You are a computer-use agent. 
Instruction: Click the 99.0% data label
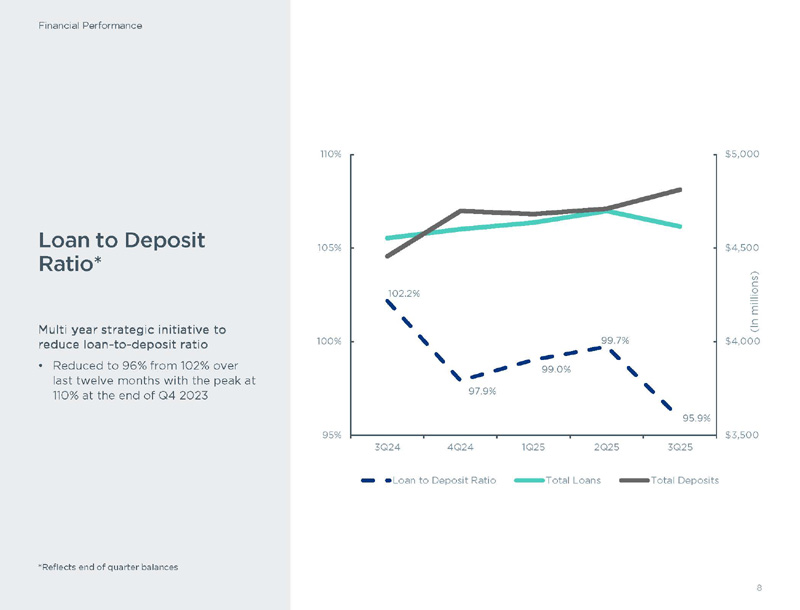556,370
